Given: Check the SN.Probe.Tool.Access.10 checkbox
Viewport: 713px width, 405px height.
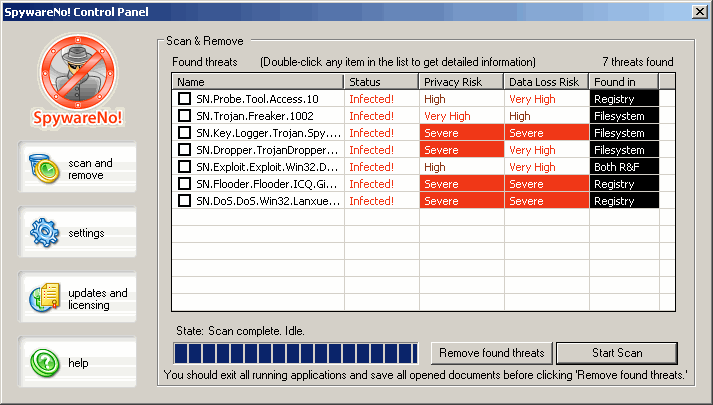Looking at the screenshot, I should 184,99.
